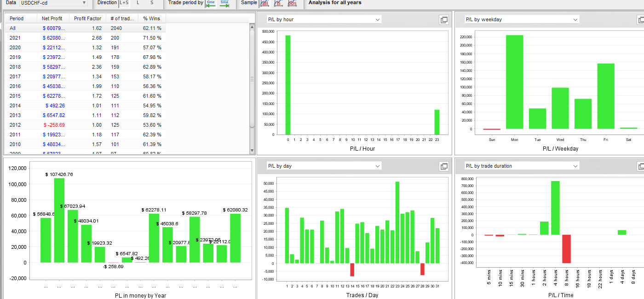Sort table by # of trades column header
Image resolution: width=644 pixels, height=299 pixels.
[x=122, y=18]
